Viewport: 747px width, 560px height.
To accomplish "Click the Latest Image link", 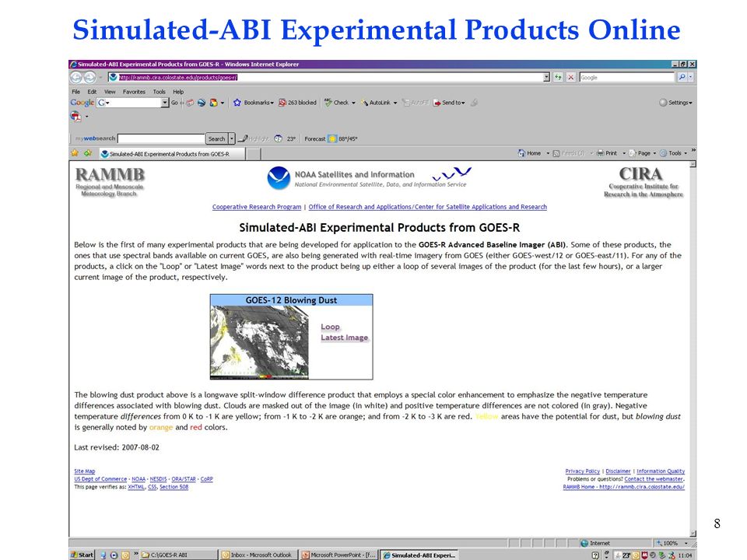I will (345, 338).
